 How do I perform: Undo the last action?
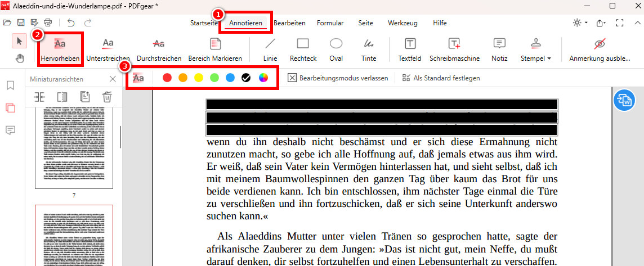[x=71, y=23]
